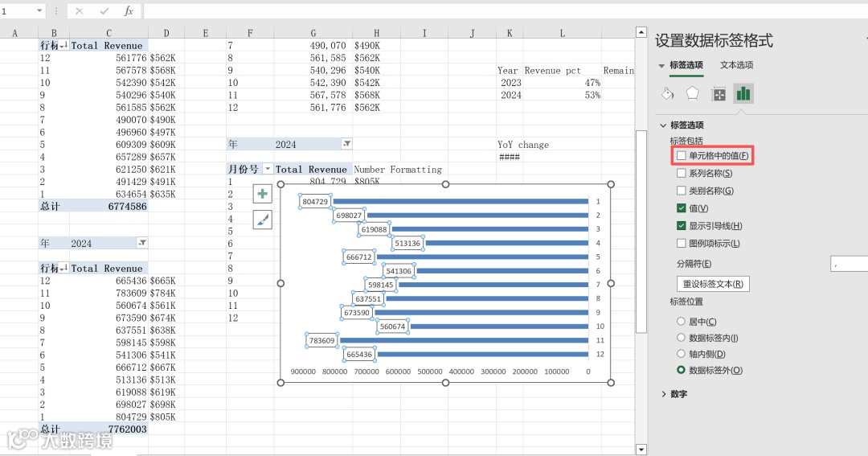This screenshot has width=868, height=456.
Task: Click cell with total 7762003
Action: click(108, 429)
